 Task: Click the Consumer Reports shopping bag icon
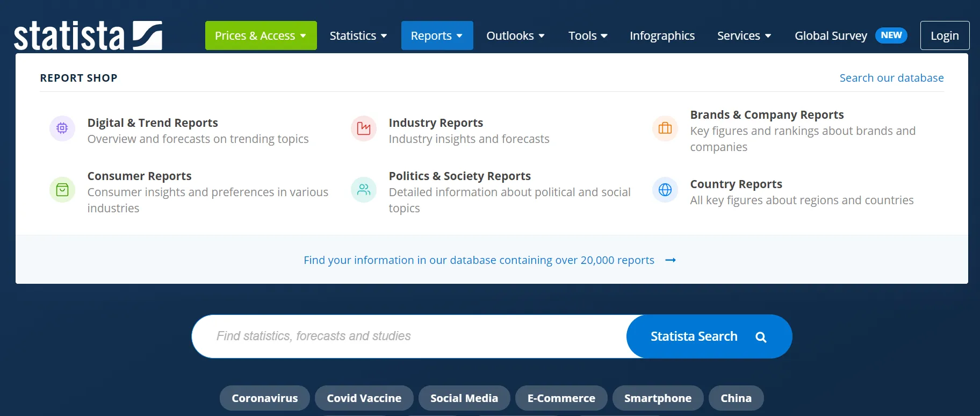pyautogui.click(x=62, y=190)
